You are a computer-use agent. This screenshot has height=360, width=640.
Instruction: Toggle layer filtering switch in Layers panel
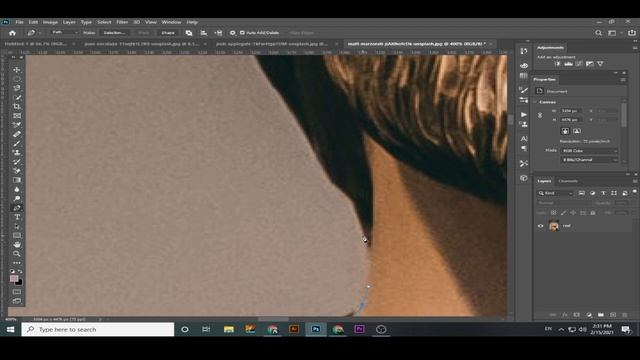point(635,191)
